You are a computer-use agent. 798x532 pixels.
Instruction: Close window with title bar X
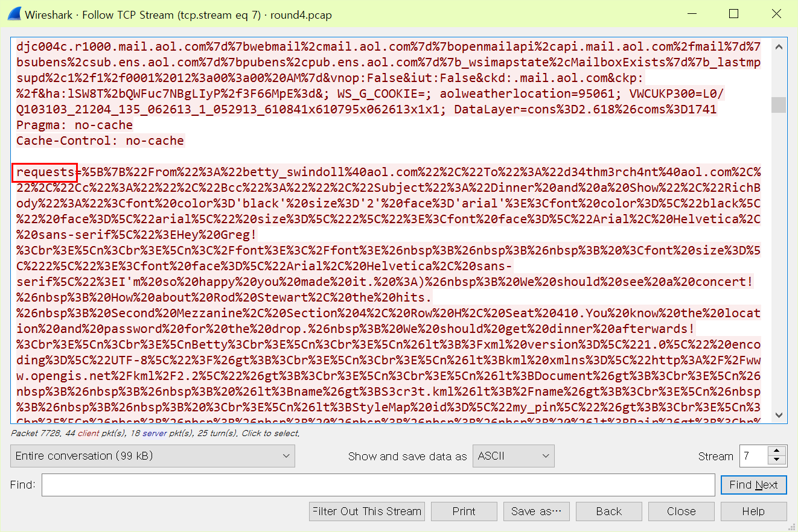click(776, 14)
